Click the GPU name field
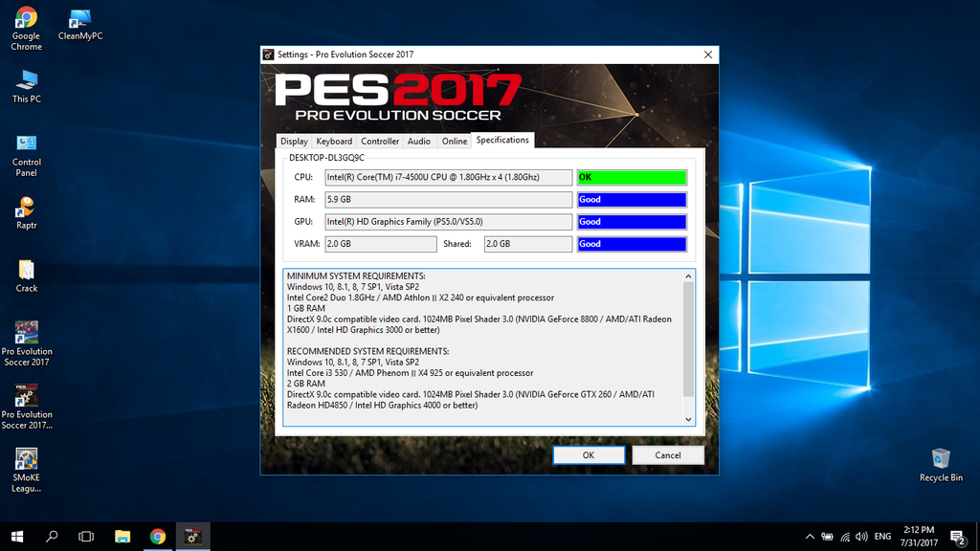Screen dimensions: 980x551 click(448, 222)
